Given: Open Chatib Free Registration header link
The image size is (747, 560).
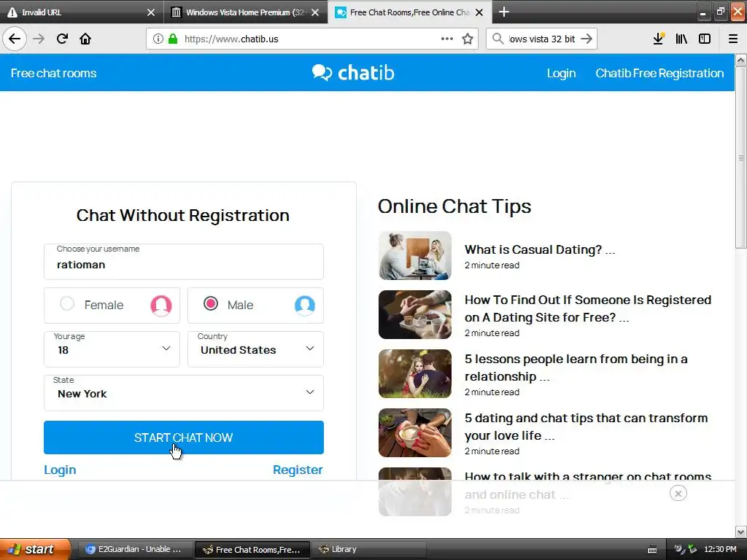Looking at the screenshot, I should tap(659, 73).
